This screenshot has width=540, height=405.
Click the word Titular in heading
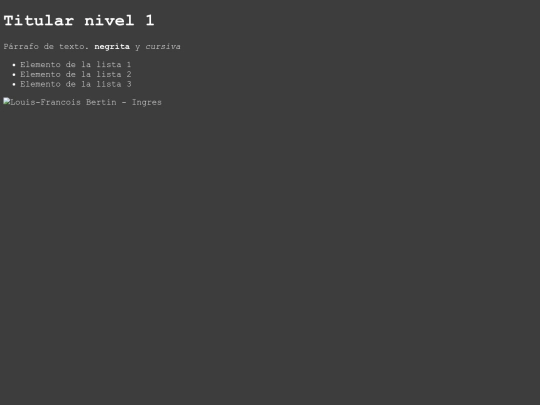(39, 21)
